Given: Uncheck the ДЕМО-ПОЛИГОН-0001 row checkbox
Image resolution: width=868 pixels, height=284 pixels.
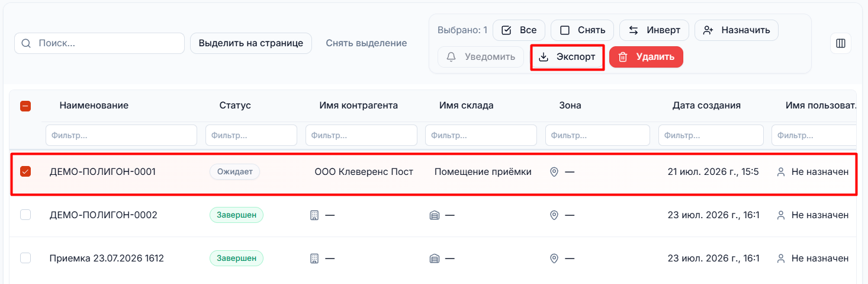Looking at the screenshot, I should click(x=25, y=171).
